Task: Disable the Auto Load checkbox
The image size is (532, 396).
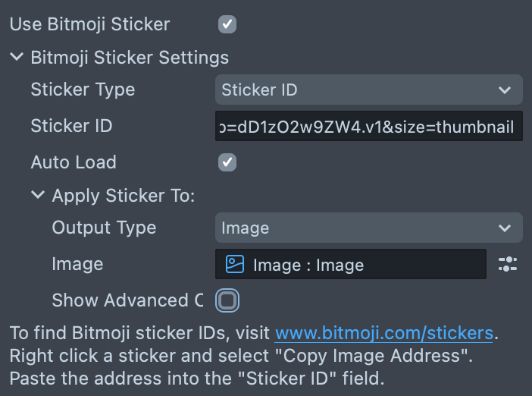Action: click(x=227, y=162)
